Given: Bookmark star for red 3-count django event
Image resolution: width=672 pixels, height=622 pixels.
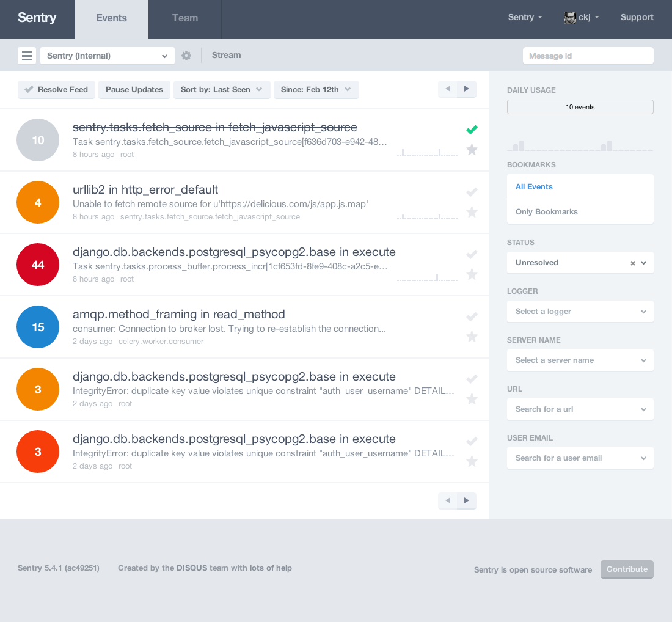Looking at the screenshot, I should pos(472,461).
